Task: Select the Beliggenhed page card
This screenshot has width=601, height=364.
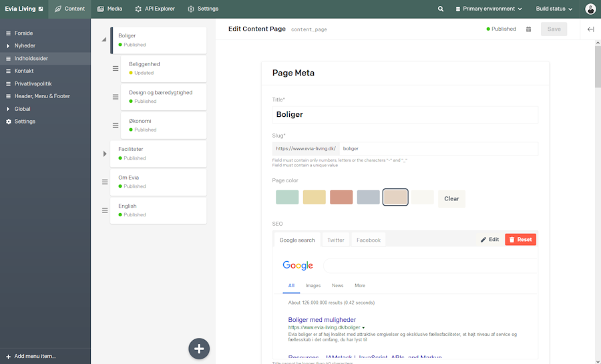Action: (164, 69)
